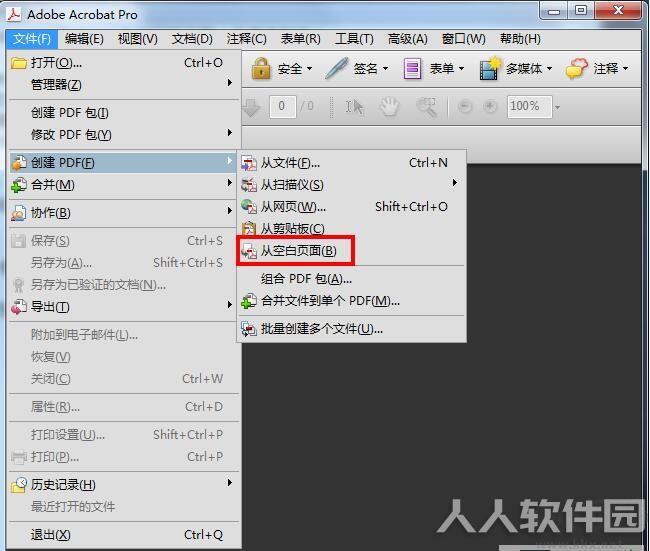
Task: Choose 退出(X) to quit Acrobat
Action: pyautogui.click(x=124, y=535)
